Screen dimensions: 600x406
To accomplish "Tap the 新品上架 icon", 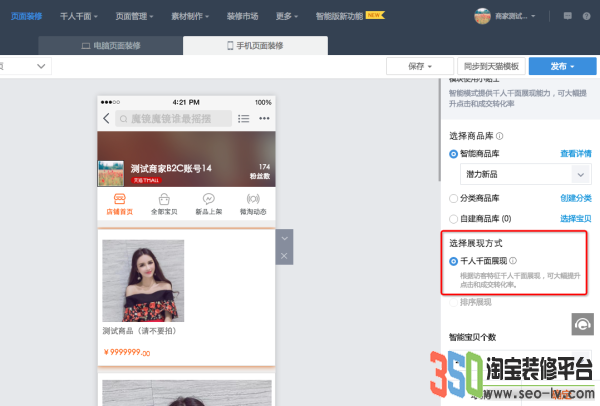I will [x=209, y=199].
